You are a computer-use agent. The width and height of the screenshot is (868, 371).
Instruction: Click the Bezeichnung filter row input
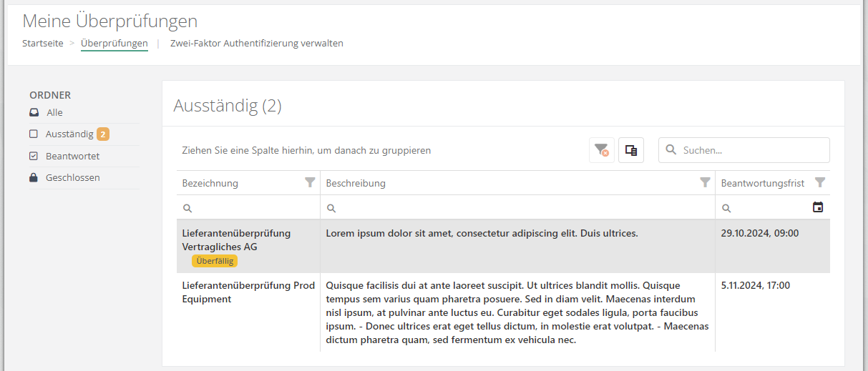click(x=252, y=208)
